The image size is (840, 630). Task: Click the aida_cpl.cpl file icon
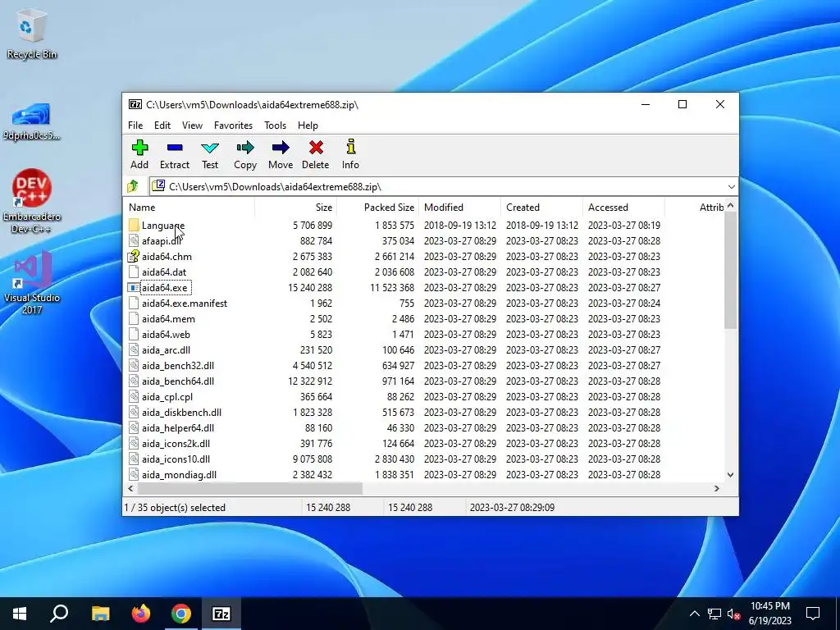click(x=134, y=397)
